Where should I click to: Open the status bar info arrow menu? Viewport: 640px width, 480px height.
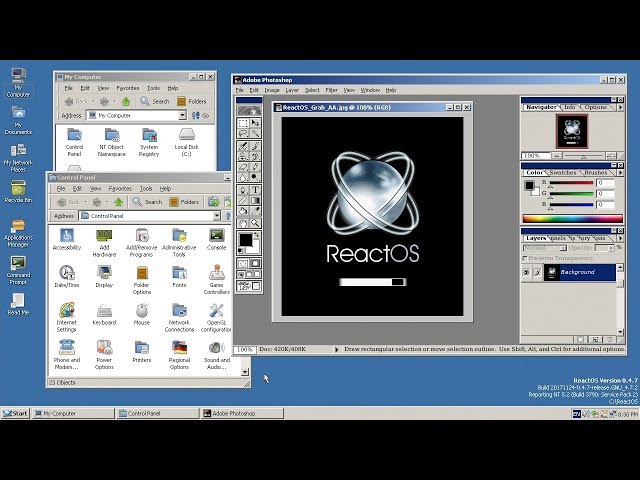click(337, 349)
